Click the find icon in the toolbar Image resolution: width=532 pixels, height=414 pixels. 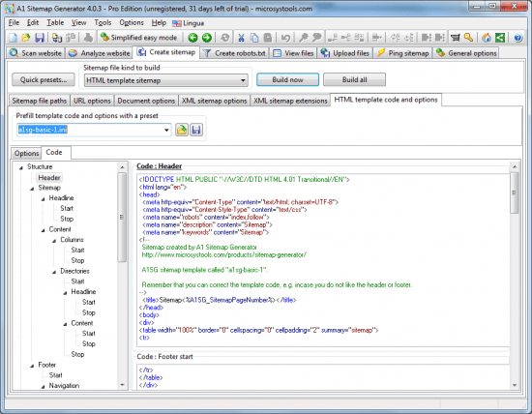[303, 38]
